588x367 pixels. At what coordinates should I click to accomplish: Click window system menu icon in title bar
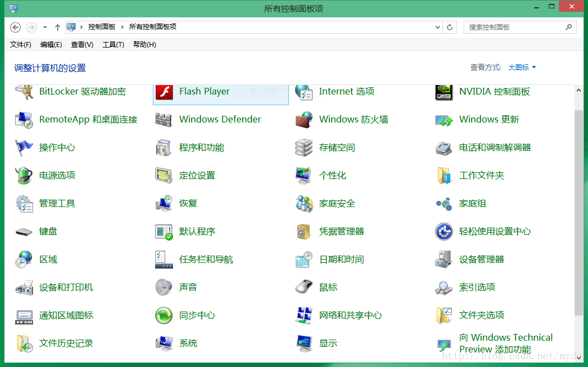13,8
